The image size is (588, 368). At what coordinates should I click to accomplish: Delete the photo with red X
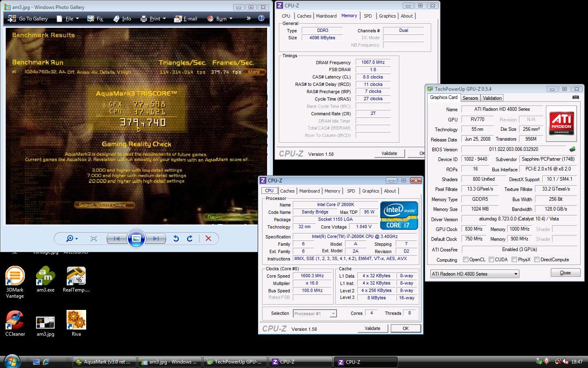pyautogui.click(x=208, y=238)
